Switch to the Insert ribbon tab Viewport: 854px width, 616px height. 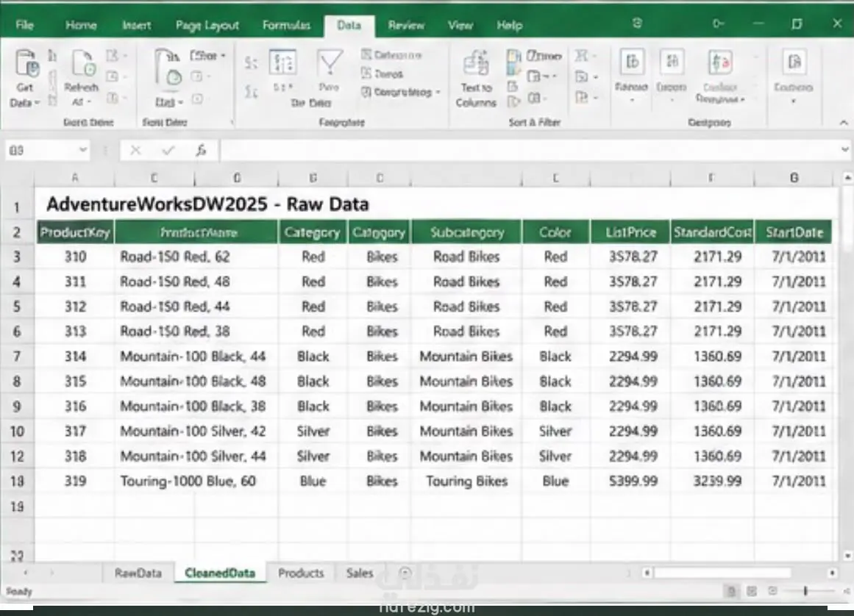click(x=137, y=25)
